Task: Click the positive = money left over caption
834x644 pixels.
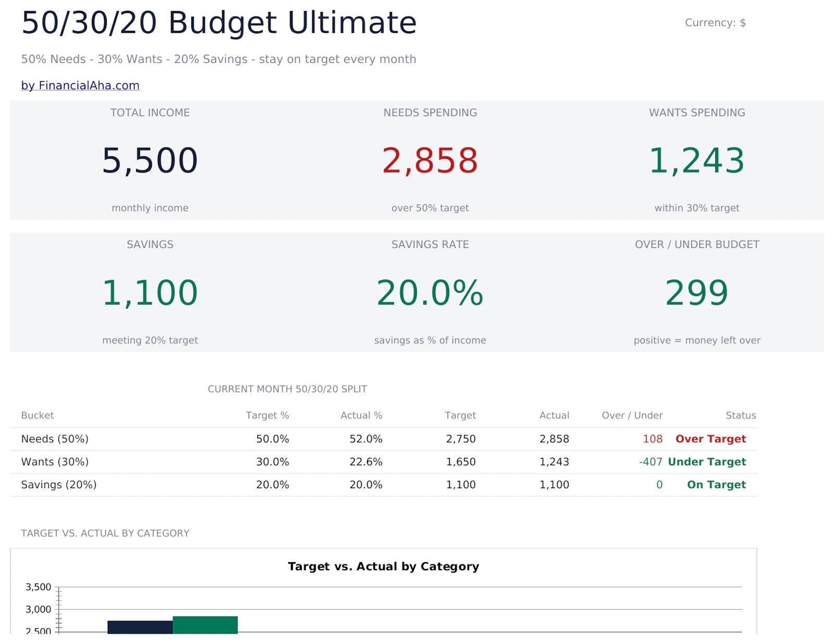Action: [697, 340]
